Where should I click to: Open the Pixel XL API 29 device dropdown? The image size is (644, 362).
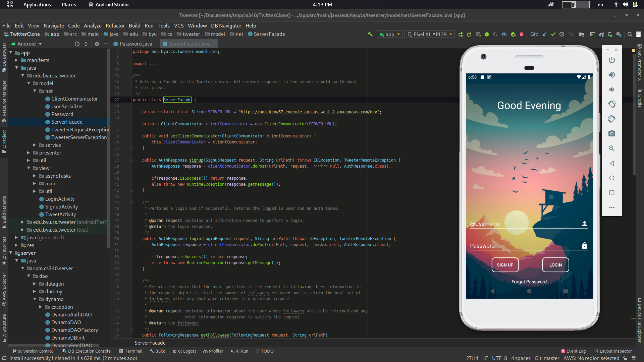(430, 34)
